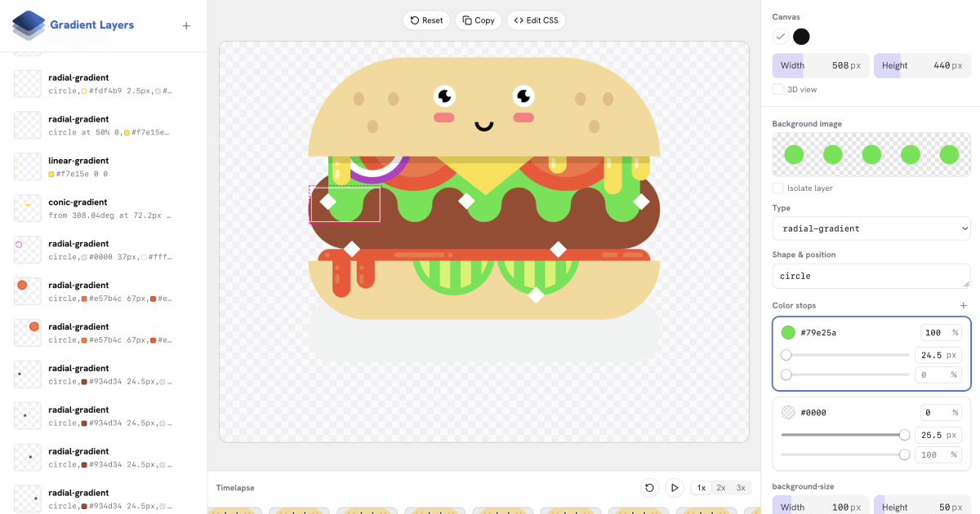Select the conic-gradient layer
The image size is (980, 514).
tap(104, 209)
